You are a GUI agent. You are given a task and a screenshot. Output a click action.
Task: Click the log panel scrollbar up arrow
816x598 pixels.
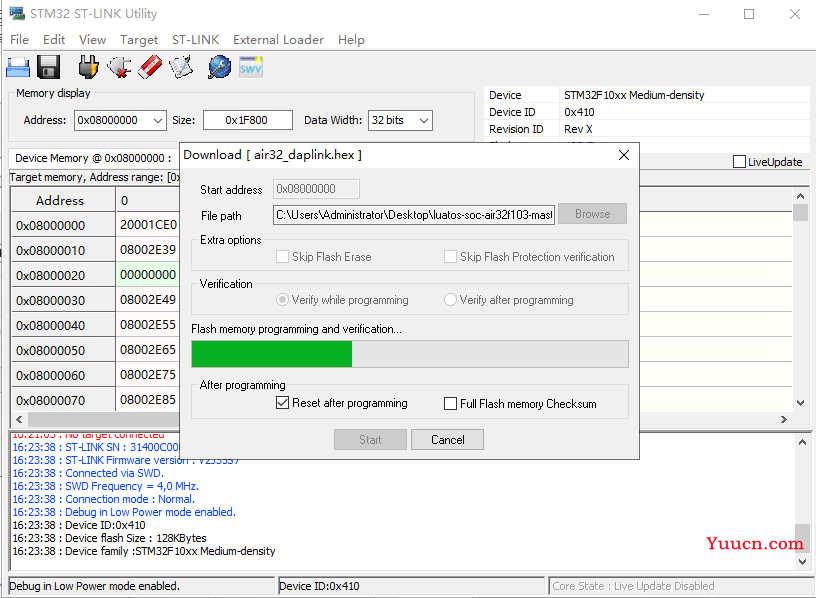[802, 442]
